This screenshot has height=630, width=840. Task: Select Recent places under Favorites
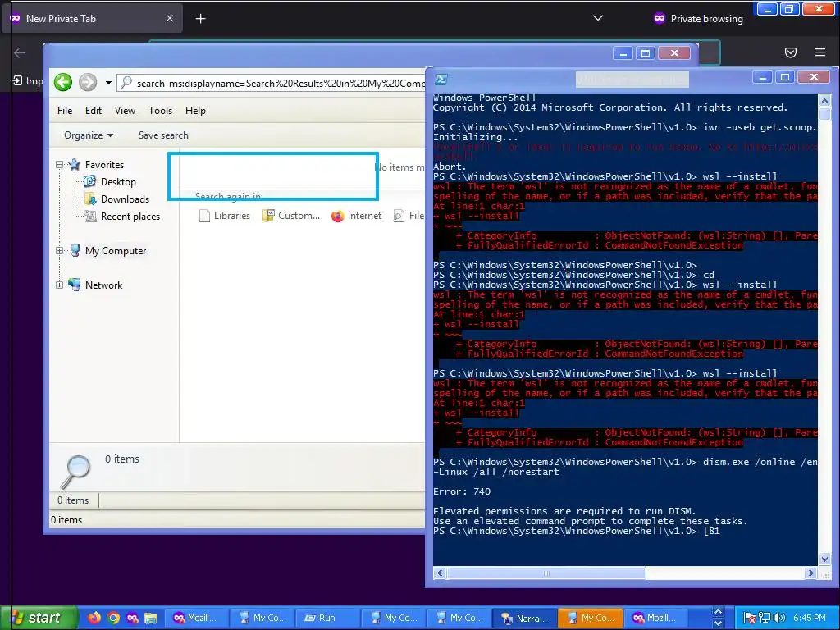(x=130, y=217)
